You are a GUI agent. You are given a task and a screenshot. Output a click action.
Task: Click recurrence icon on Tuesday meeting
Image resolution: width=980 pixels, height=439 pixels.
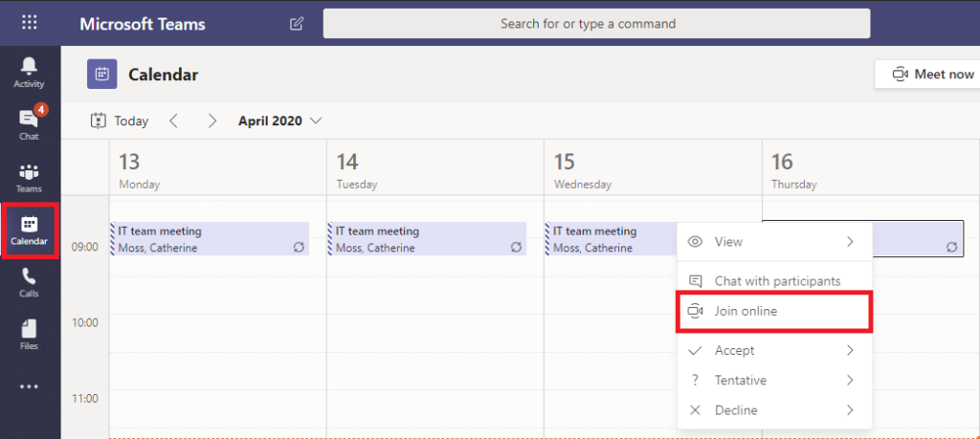point(516,248)
